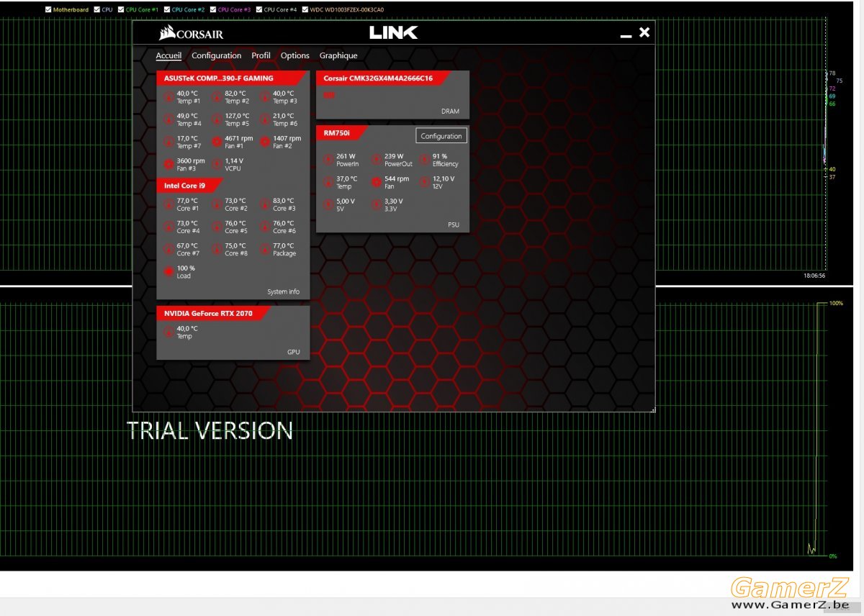Click the 18:06:56 timestamp on the graph
Viewport: 864px width, 616px height.
coord(814,275)
